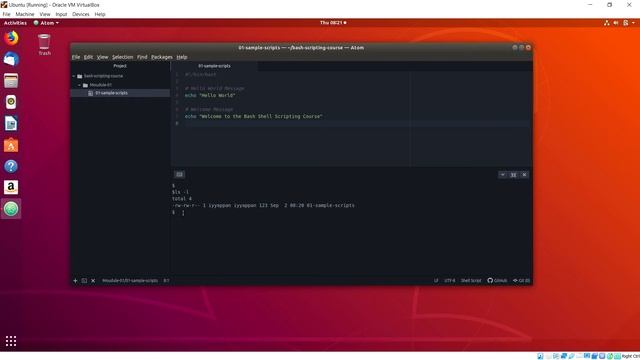This screenshot has width=640, height=360.
Task: Select the bash-scripting-course project row
Action: coord(120,76)
